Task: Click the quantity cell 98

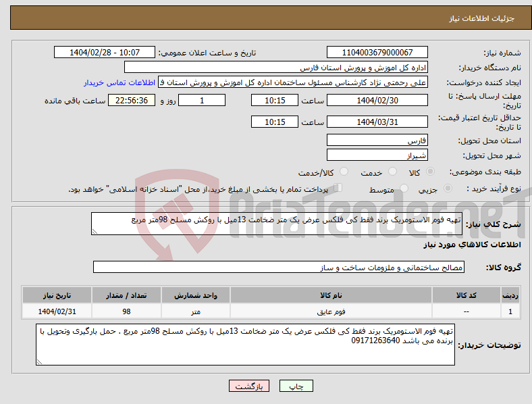Action: [126, 311]
